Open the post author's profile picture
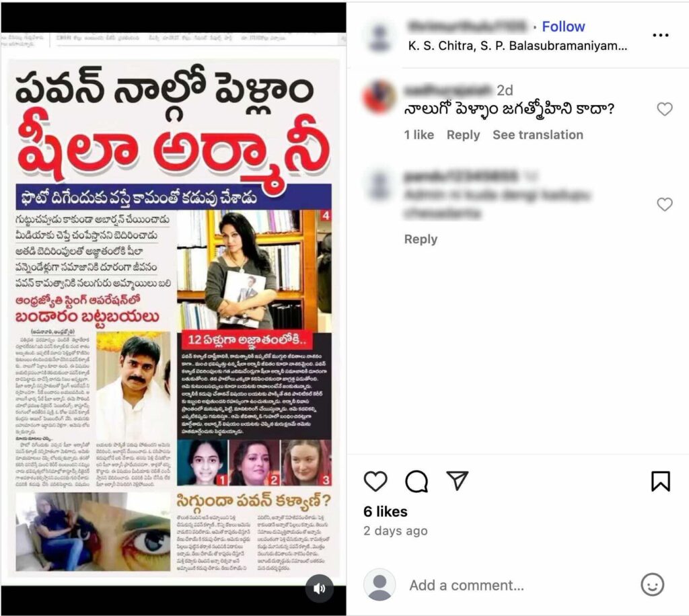This screenshot has width=689, height=616. point(379,36)
